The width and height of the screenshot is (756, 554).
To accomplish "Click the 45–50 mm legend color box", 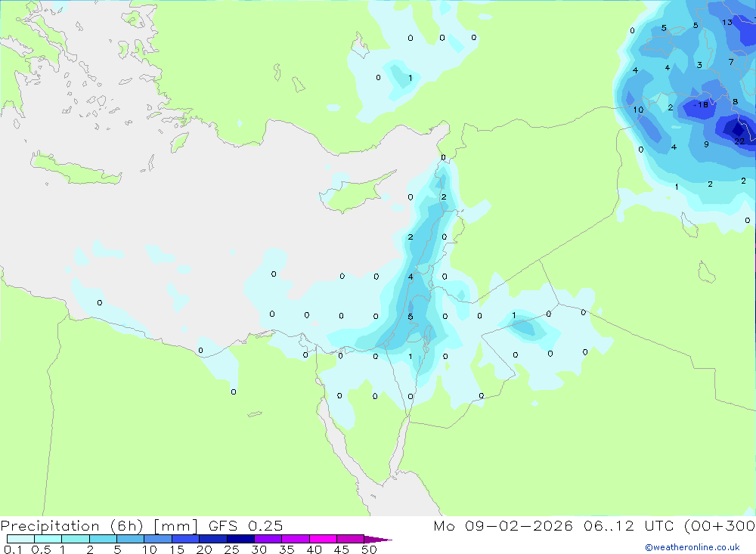I will point(350,539).
